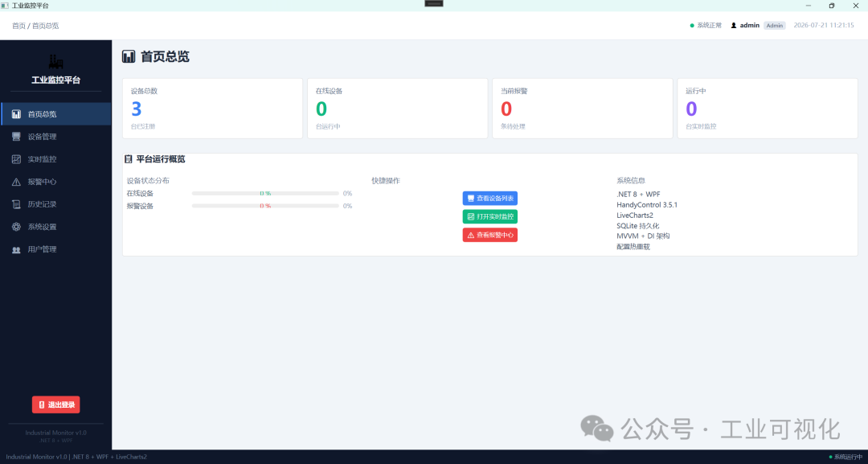Click the blue 查看设备列表 button
This screenshot has height=464, width=868.
coord(490,198)
